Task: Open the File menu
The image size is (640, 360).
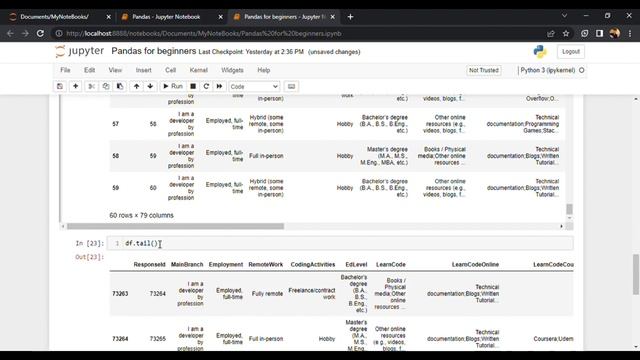Action: pyautogui.click(x=65, y=70)
